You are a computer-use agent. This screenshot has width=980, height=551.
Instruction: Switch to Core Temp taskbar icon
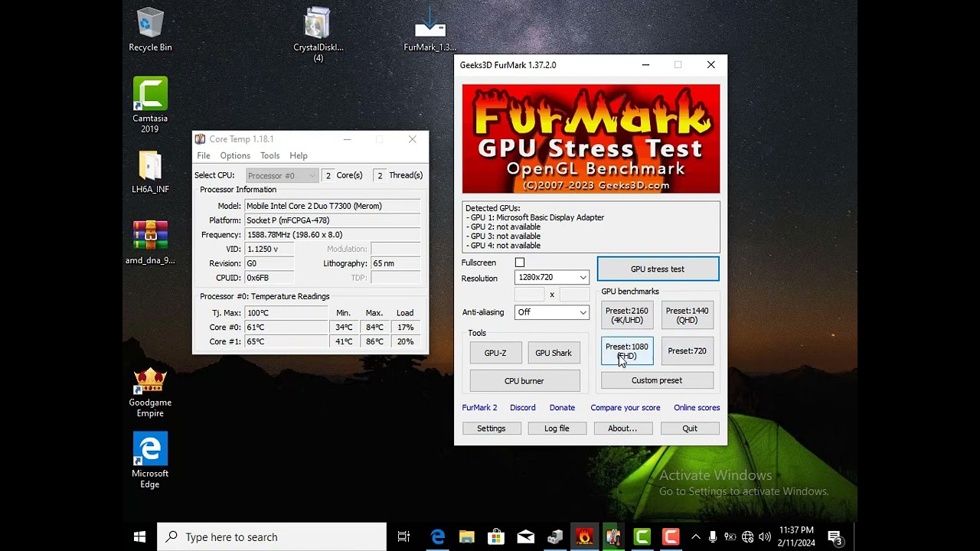pos(612,537)
